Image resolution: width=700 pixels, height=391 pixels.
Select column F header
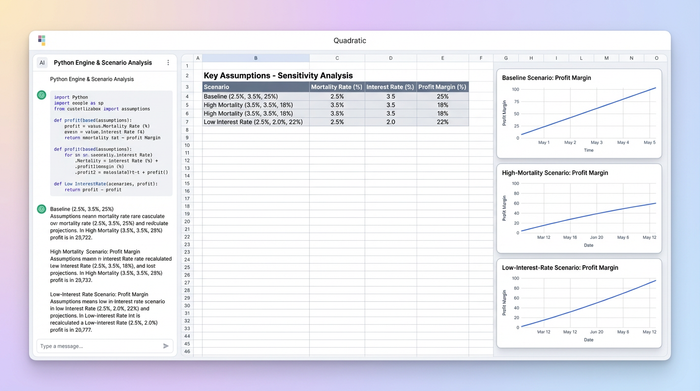coord(481,58)
